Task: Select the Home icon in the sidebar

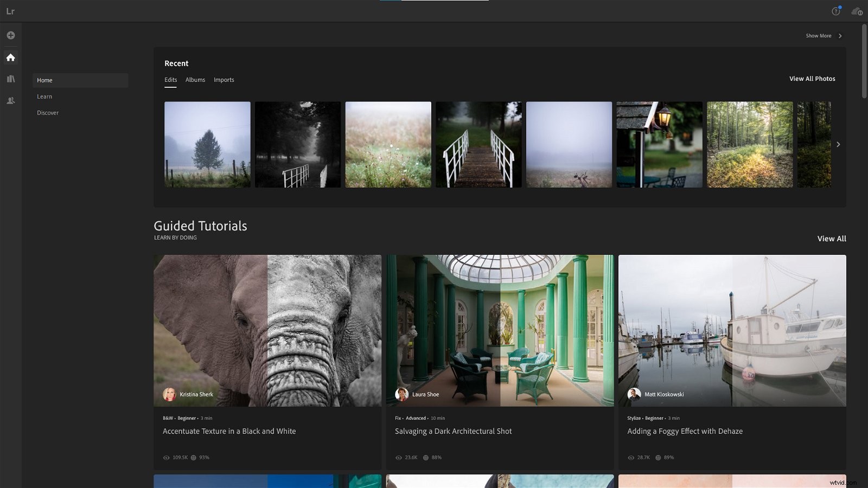Action: (11, 57)
